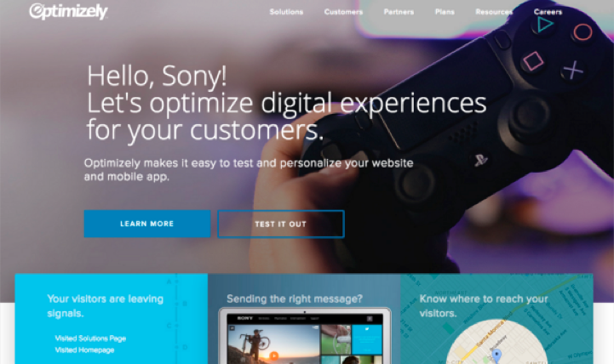Screen dimensions: 614x364
Task: Select the Visited Homepage signal
Action: [x=84, y=350]
